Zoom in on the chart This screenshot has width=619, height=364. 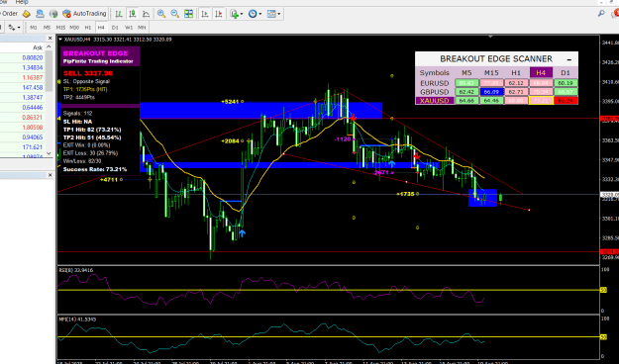pos(161,14)
